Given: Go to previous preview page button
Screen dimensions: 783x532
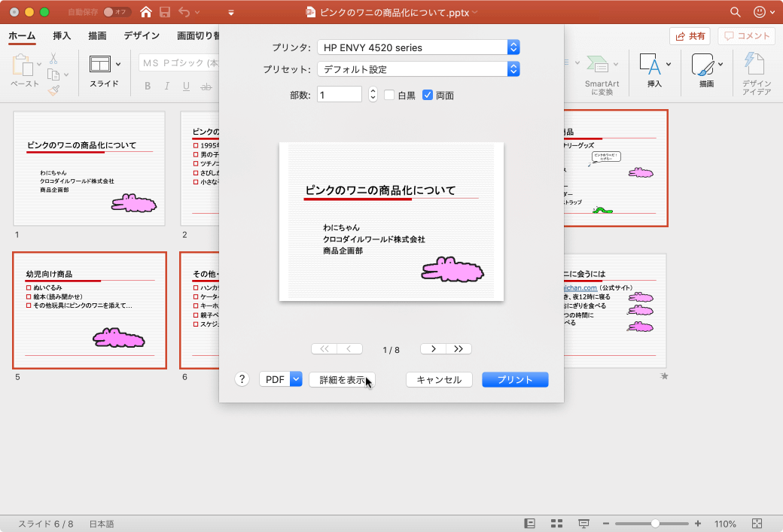Looking at the screenshot, I should click(349, 349).
